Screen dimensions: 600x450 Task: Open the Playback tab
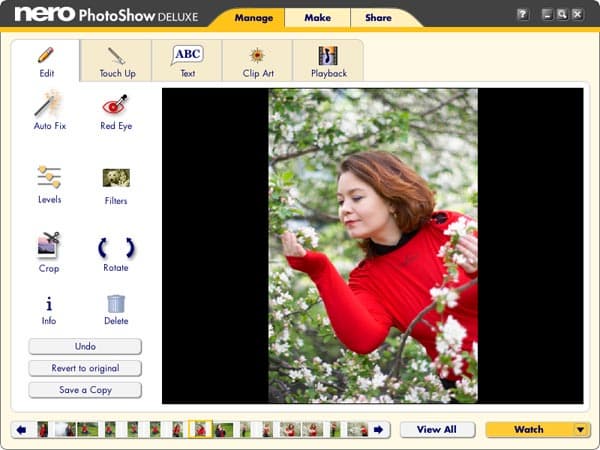pyautogui.click(x=328, y=61)
